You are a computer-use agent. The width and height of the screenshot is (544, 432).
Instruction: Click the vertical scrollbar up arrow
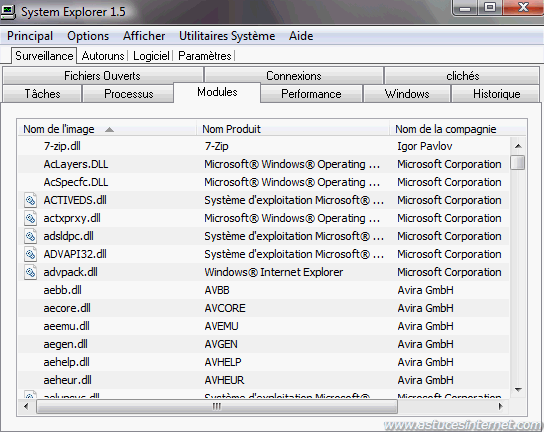pos(518,146)
